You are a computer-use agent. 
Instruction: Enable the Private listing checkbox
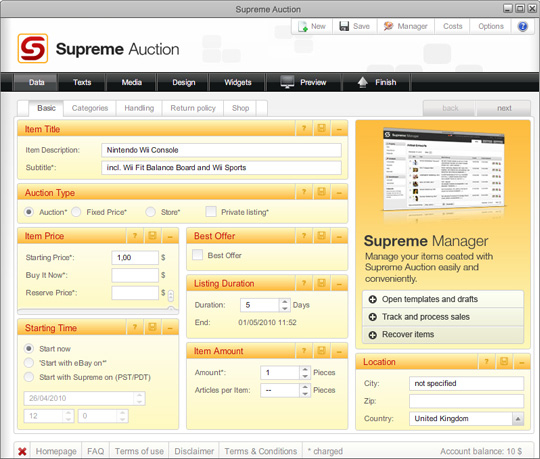pyautogui.click(x=211, y=211)
